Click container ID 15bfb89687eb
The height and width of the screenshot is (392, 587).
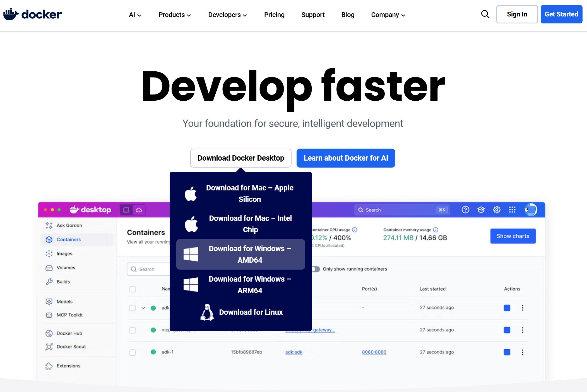(246, 352)
